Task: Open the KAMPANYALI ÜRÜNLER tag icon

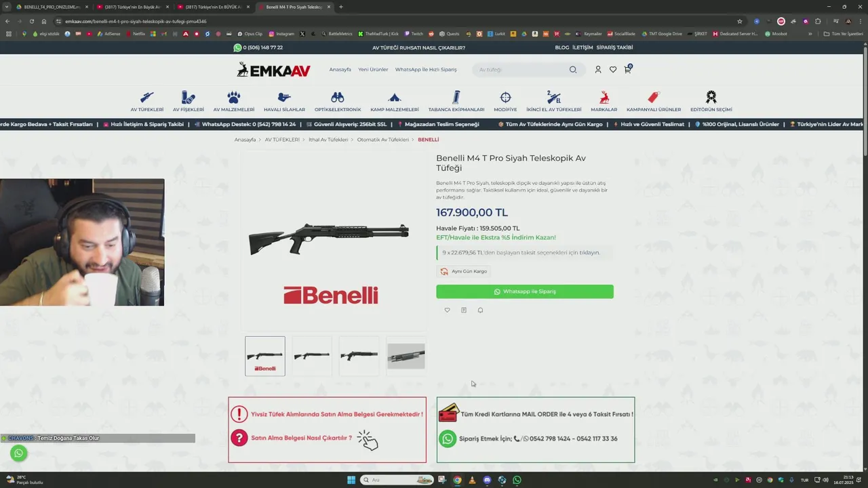Action: tap(654, 98)
